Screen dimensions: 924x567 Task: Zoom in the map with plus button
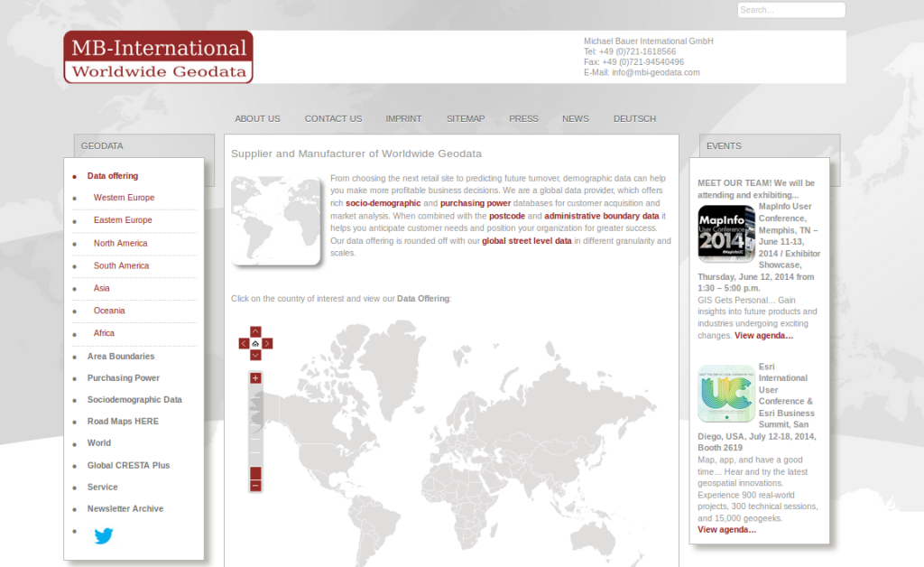255,377
